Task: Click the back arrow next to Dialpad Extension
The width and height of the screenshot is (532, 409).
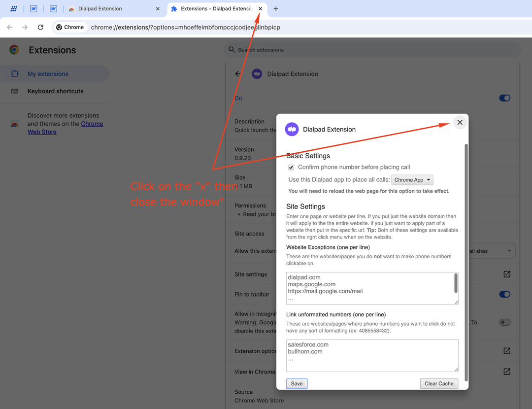Action: (x=238, y=73)
